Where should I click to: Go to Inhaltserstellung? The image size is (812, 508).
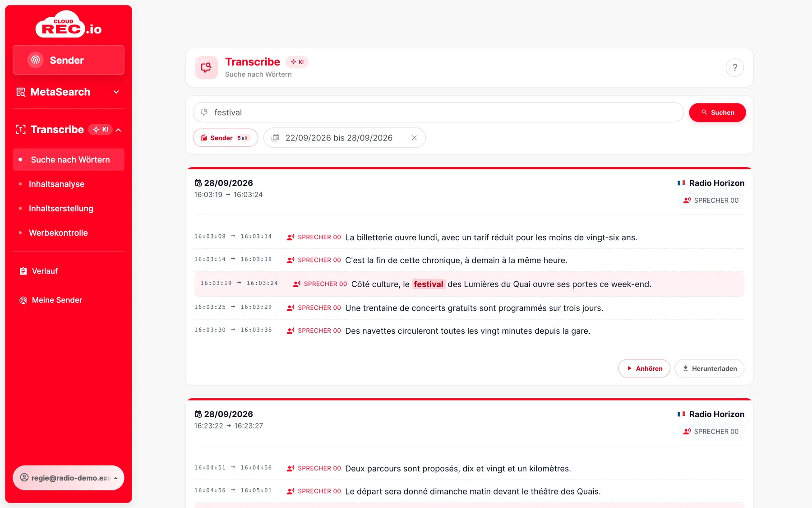pyautogui.click(x=61, y=209)
